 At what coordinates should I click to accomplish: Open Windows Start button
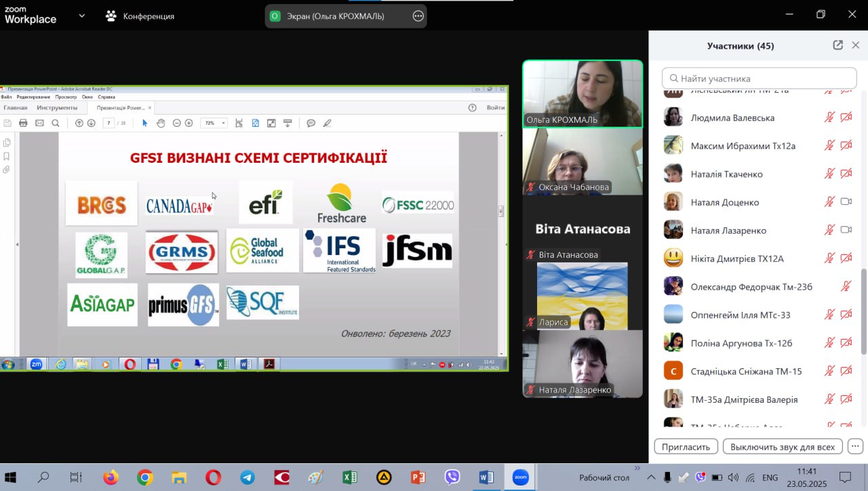(10, 477)
